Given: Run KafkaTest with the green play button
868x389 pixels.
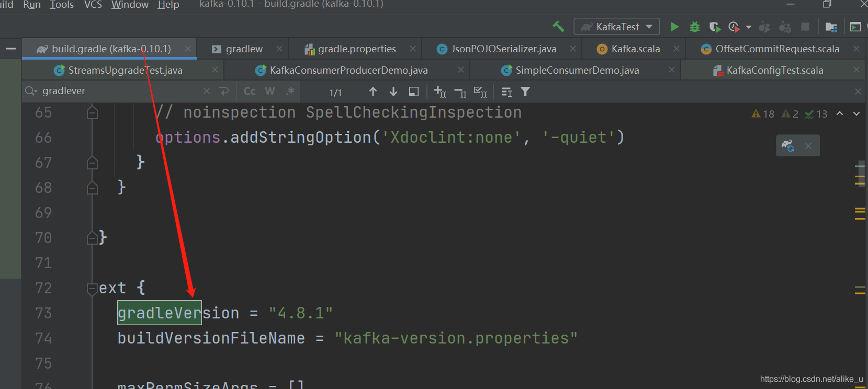Looking at the screenshot, I should pos(675,27).
